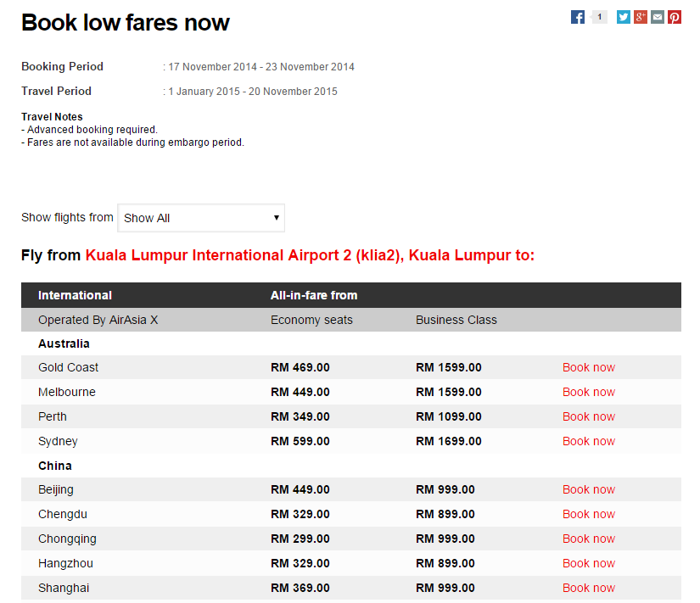Click Sydney business class fare RM 1699.00

pyautogui.click(x=448, y=441)
